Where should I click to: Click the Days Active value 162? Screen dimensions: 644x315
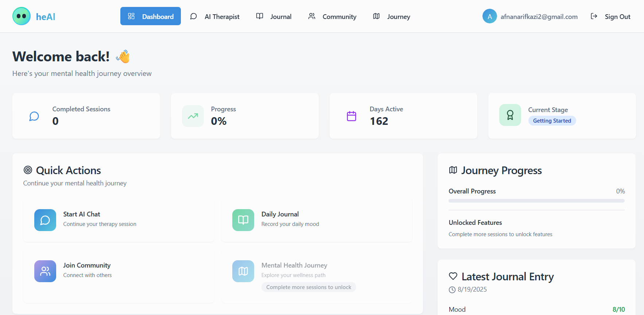[x=379, y=121]
